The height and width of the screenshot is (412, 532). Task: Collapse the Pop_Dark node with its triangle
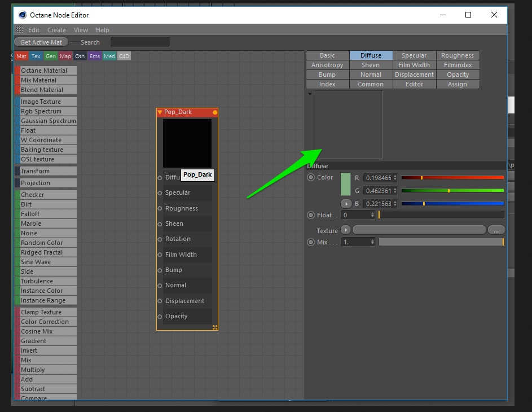tap(160, 112)
